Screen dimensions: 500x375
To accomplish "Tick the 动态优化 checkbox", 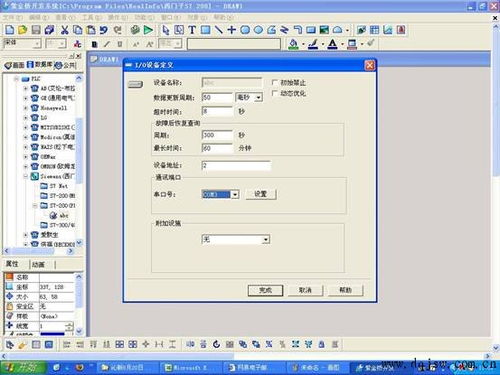I will coord(275,93).
